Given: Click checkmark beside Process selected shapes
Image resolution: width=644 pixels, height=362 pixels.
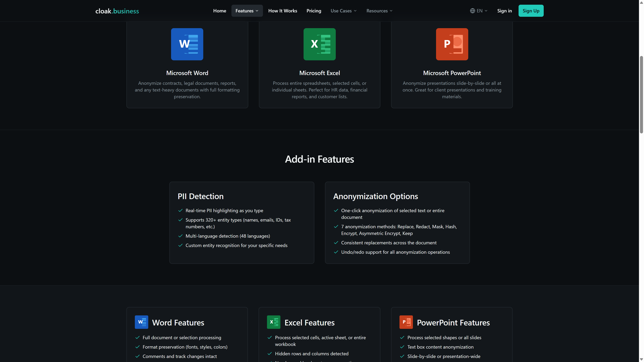Looking at the screenshot, I should (x=402, y=338).
